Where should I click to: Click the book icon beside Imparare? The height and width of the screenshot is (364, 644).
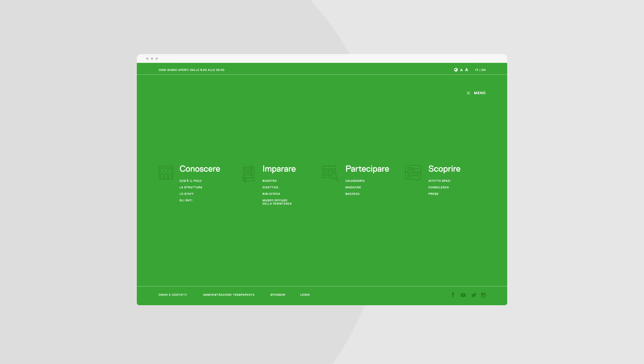249,174
